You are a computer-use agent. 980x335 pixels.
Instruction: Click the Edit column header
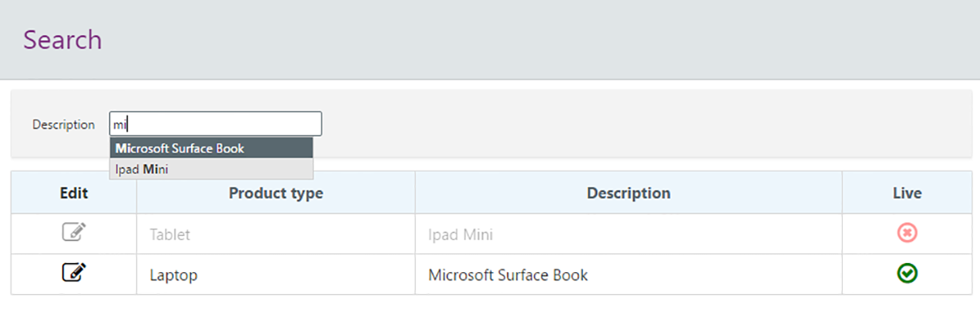pos(73,193)
